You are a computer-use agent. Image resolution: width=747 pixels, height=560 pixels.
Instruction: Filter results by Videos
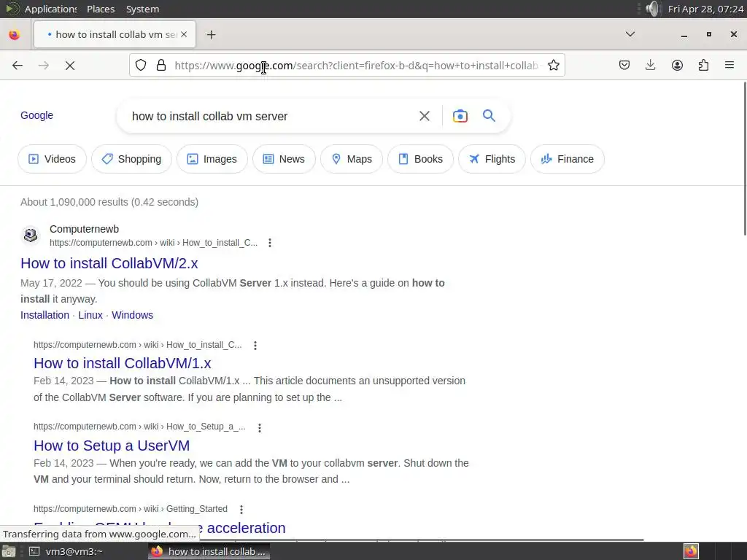tap(52, 159)
